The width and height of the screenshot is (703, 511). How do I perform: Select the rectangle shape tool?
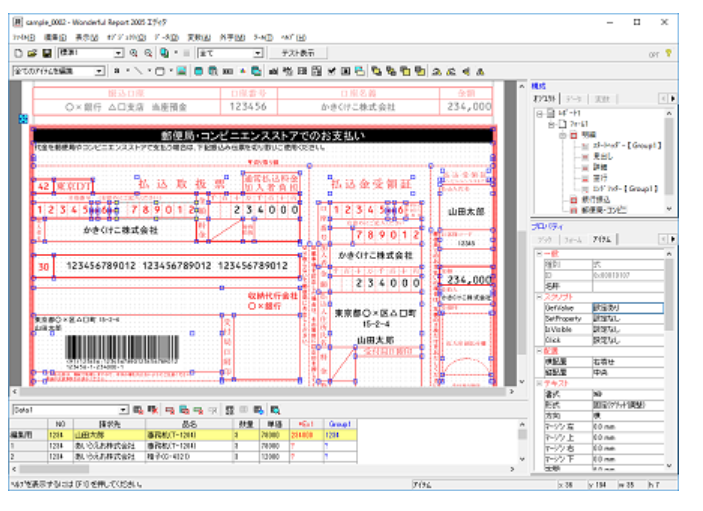160,72
